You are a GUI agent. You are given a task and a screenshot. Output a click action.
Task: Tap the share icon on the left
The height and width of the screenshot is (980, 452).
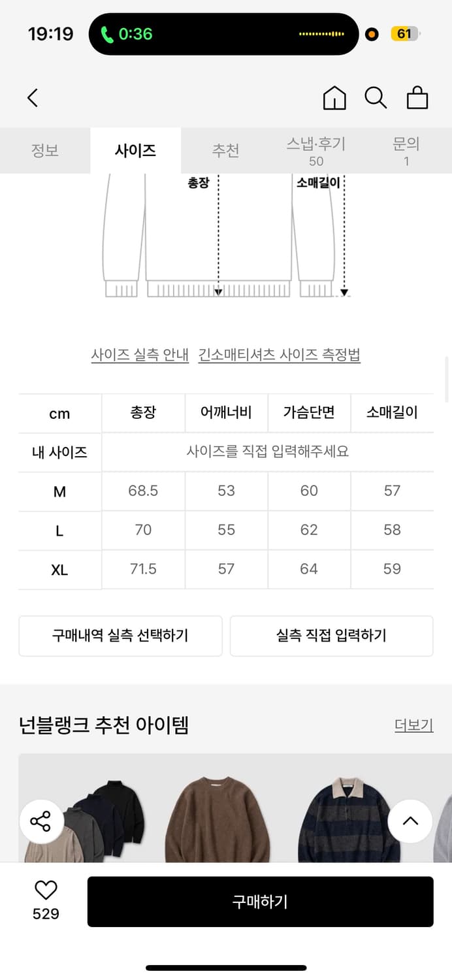pyautogui.click(x=41, y=821)
